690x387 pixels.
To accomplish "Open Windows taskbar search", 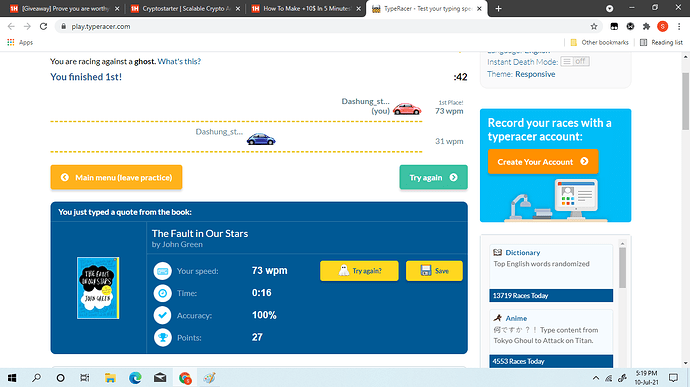I will pyautogui.click(x=37, y=378).
